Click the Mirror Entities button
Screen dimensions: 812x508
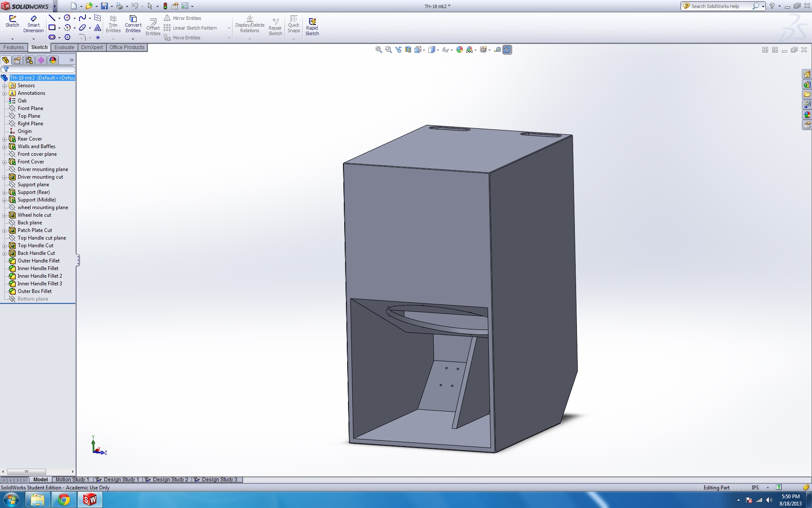tap(183, 18)
